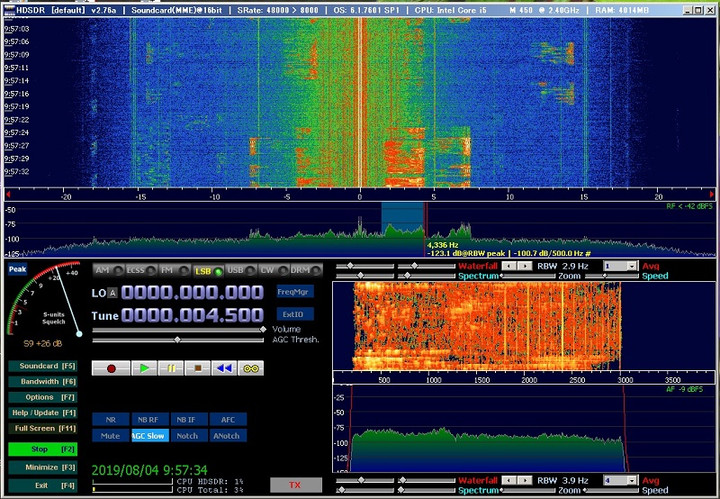This screenshot has width=720, height=499.
Task: Toggle the AGC Slow button
Action: click(150, 436)
